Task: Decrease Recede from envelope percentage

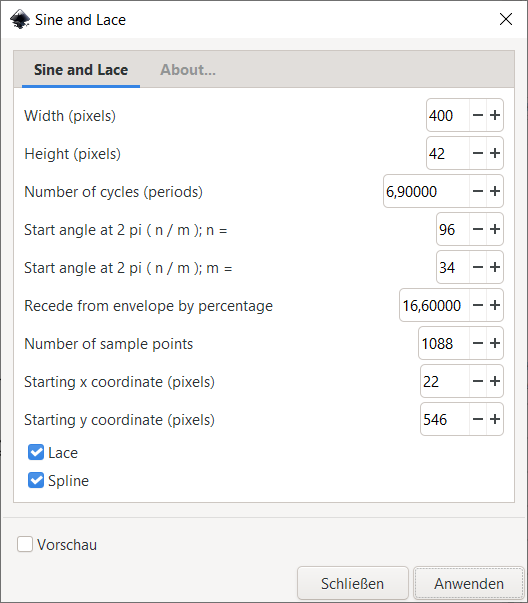Action: [478, 306]
